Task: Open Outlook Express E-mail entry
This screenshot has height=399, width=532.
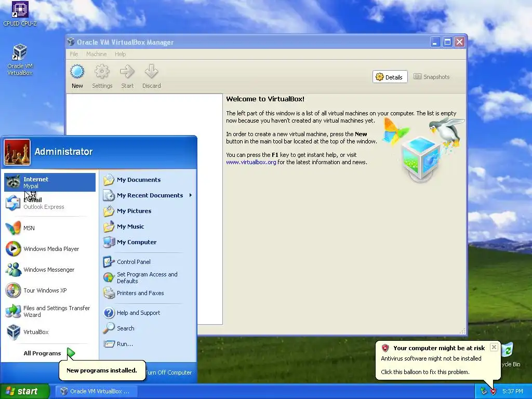Action: pyautogui.click(x=50, y=203)
